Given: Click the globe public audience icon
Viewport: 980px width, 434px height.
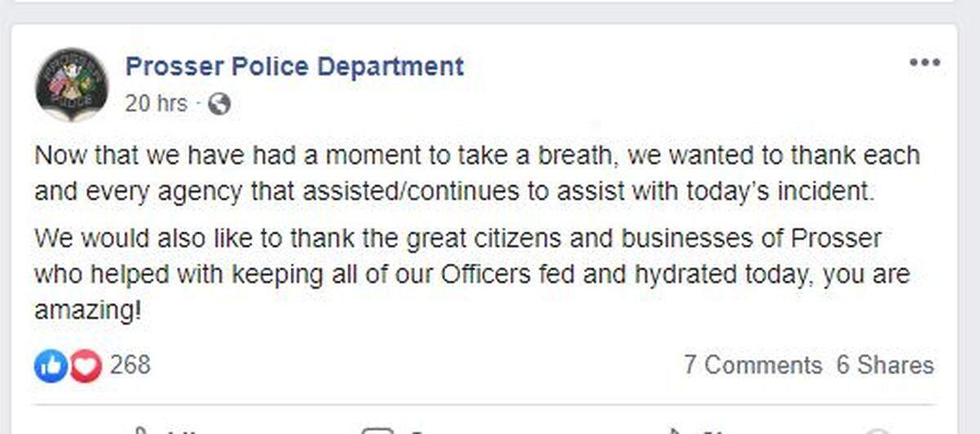Looking at the screenshot, I should pos(219,104).
